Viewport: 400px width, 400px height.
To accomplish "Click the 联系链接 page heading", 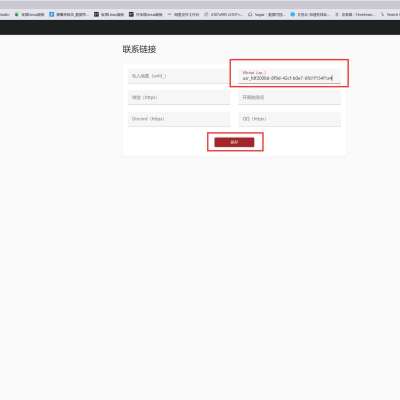I will [139, 49].
